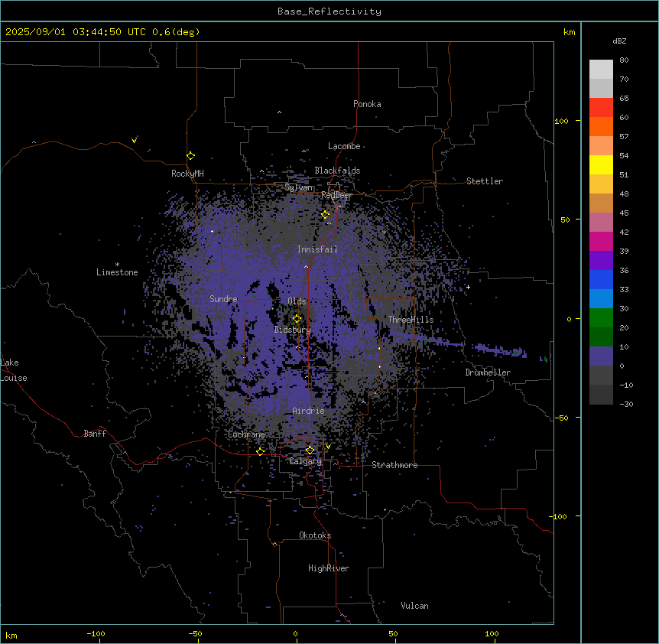659x644 pixels.
Task: Click the km unit label at bottom-left
Action: tap(11, 635)
